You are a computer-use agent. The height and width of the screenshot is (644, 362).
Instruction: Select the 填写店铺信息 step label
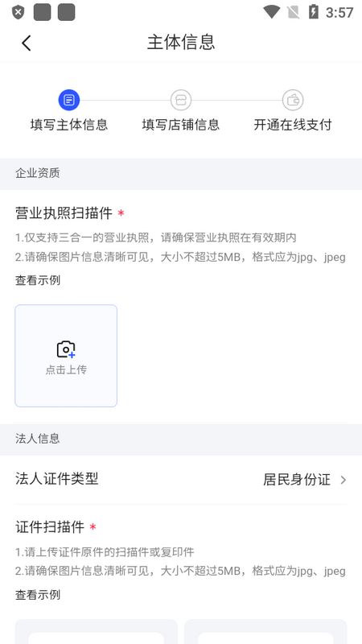click(181, 125)
